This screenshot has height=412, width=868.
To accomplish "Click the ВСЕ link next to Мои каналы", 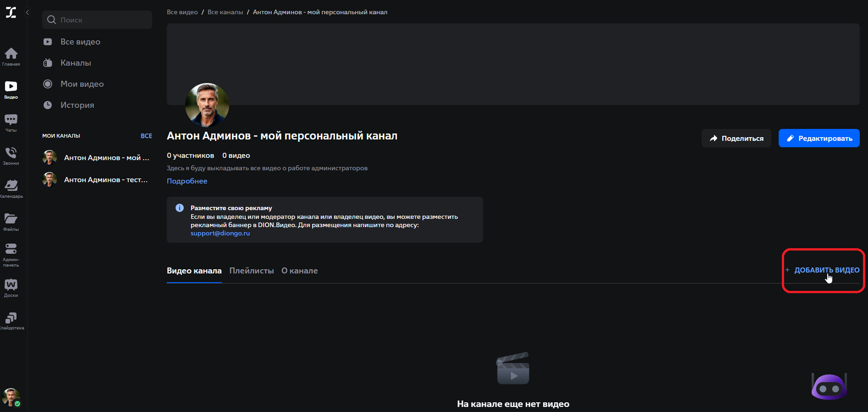I will coord(146,136).
